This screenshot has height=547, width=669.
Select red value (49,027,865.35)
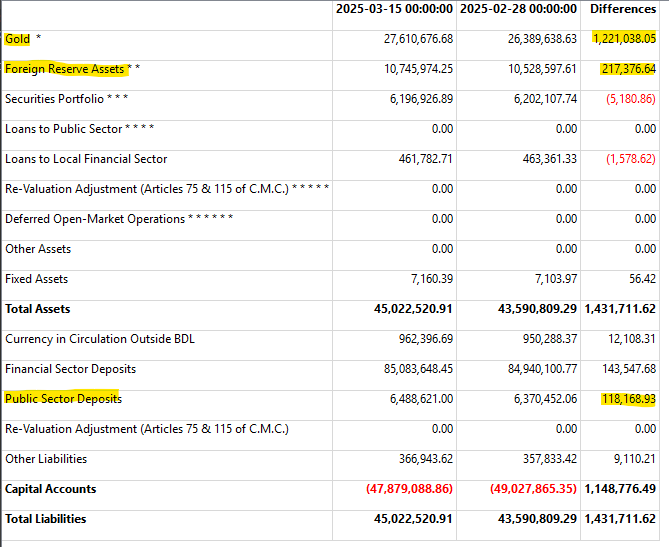coord(533,489)
